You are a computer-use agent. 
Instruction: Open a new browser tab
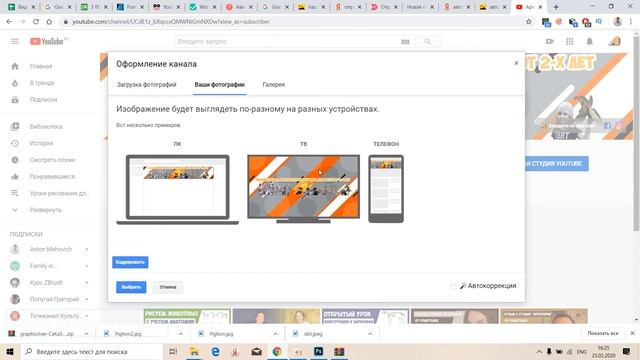click(x=556, y=7)
